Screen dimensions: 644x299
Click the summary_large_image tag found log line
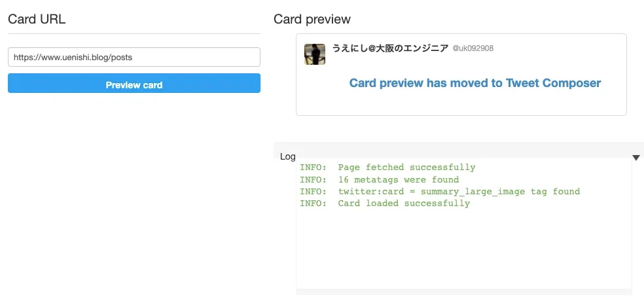[440, 192]
